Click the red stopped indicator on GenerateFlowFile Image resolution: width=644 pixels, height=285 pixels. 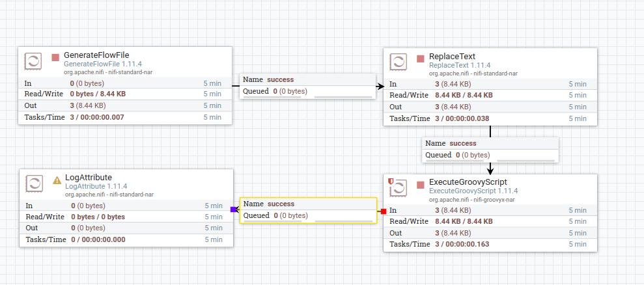(x=55, y=57)
